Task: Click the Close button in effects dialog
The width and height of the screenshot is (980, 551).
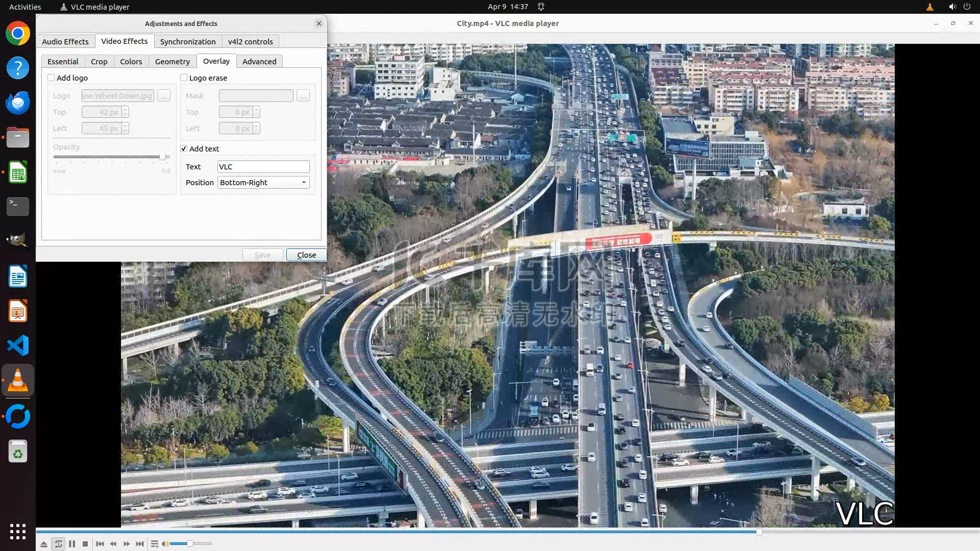Action: [306, 255]
